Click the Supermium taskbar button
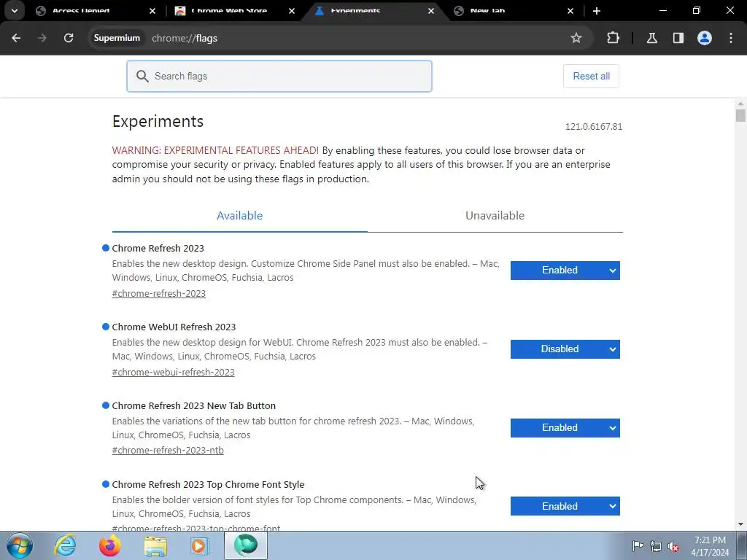The width and height of the screenshot is (747, 560). pos(246,545)
